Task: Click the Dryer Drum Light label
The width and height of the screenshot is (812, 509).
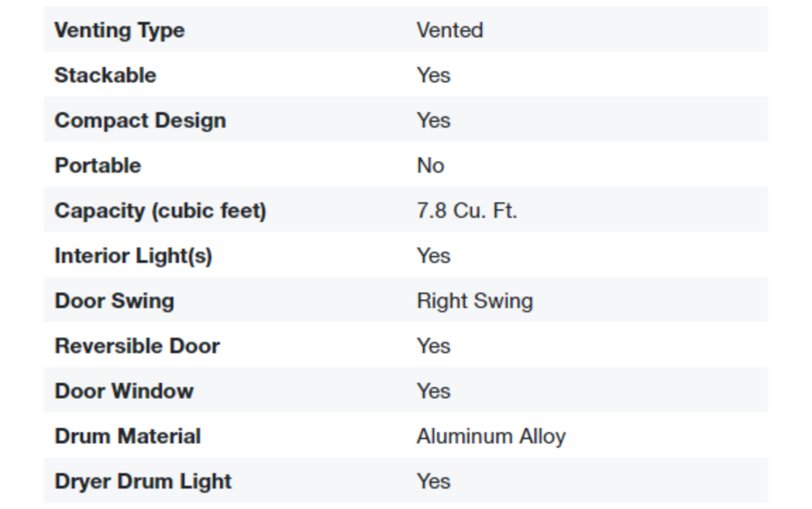Action: pyautogui.click(x=142, y=482)
